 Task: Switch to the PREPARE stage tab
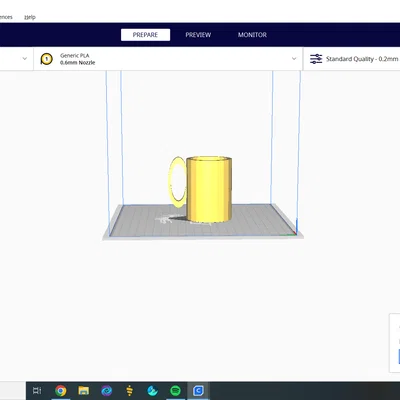145,35
